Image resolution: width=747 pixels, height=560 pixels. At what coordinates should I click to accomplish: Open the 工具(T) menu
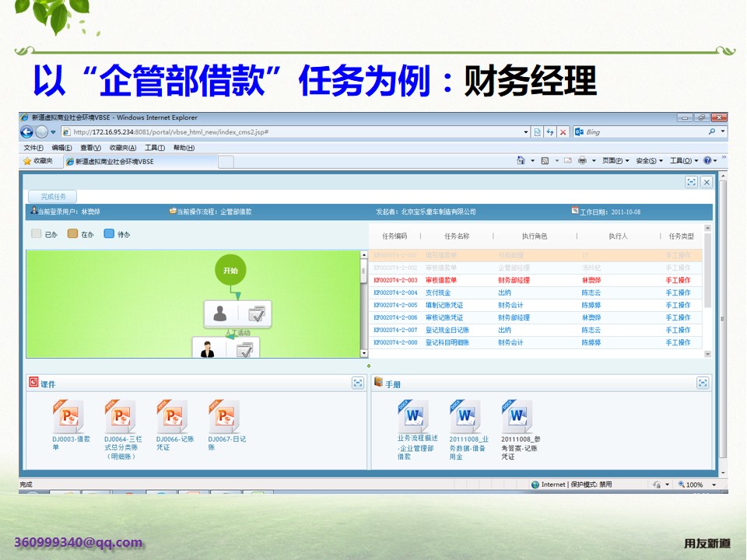tap(155, 148)
